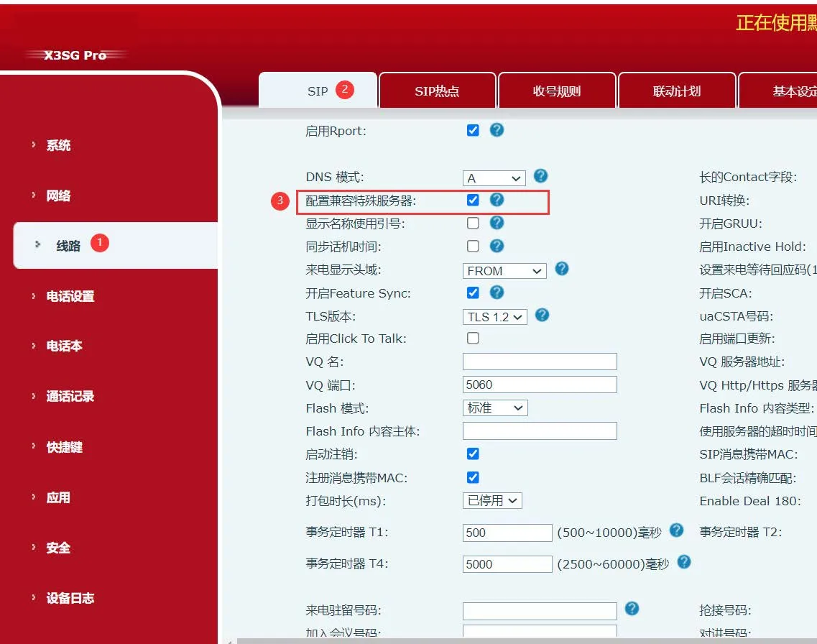The image size is (817, 644).
Task: Open the 收号规则 tab
Action: click(557, 90)
